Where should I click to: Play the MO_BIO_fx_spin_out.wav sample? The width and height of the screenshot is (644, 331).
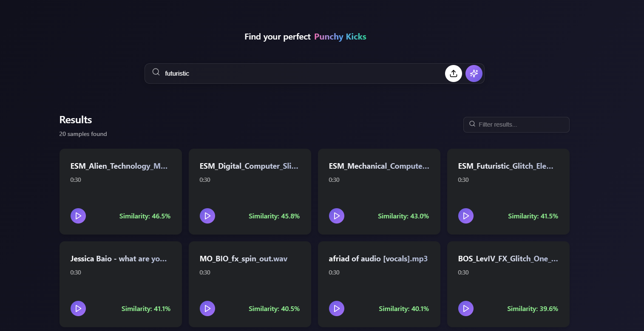[207, 308]
